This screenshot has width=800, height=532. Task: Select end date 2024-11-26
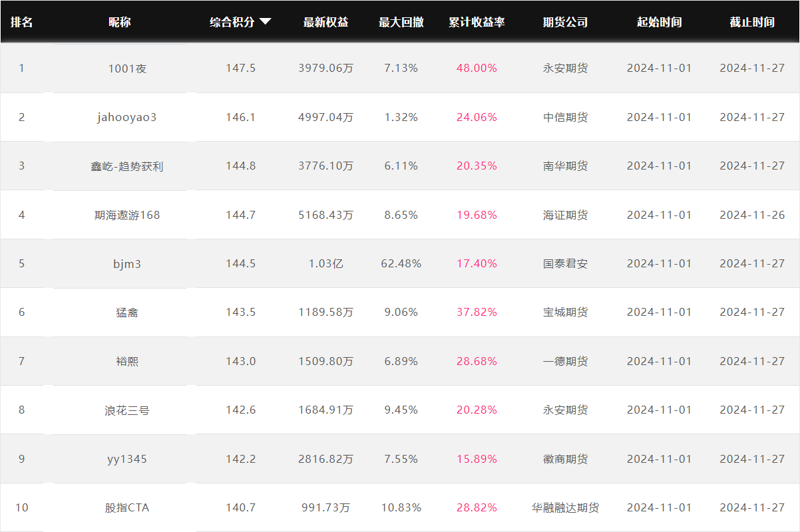(752, 215)
